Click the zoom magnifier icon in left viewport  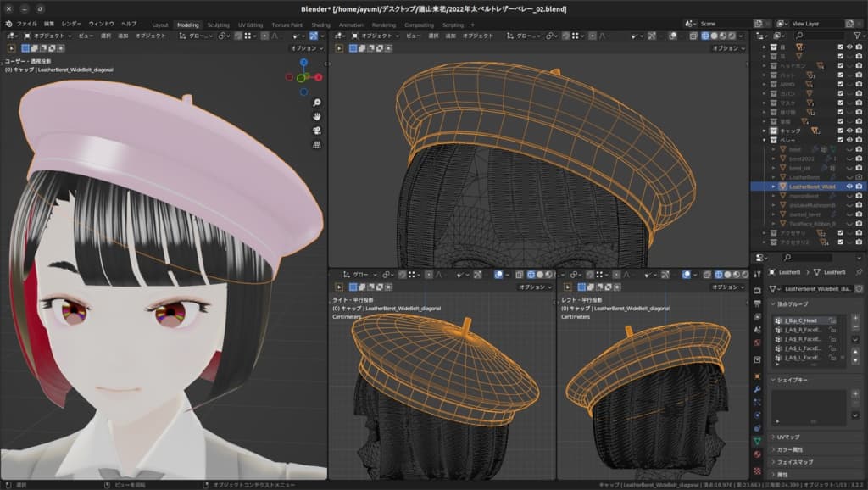point(316,101)
